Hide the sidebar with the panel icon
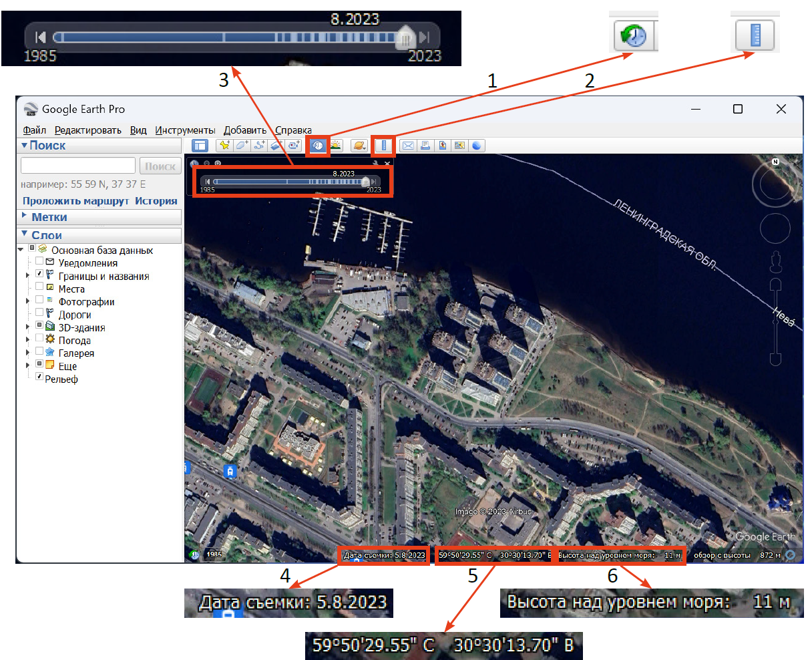This screenshot has width=812, height=660. point(200,146)
